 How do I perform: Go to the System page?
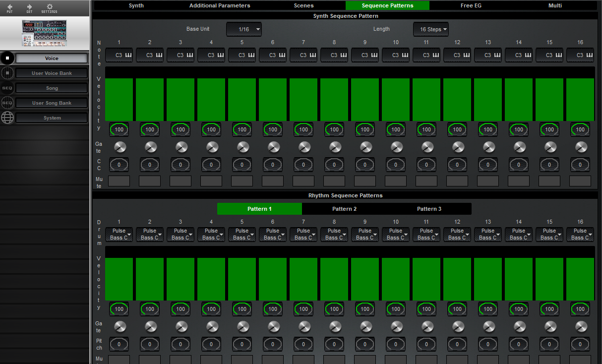52,118
